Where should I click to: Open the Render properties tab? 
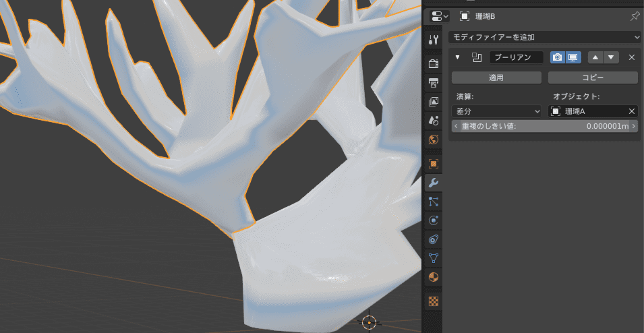click(434, 63)
